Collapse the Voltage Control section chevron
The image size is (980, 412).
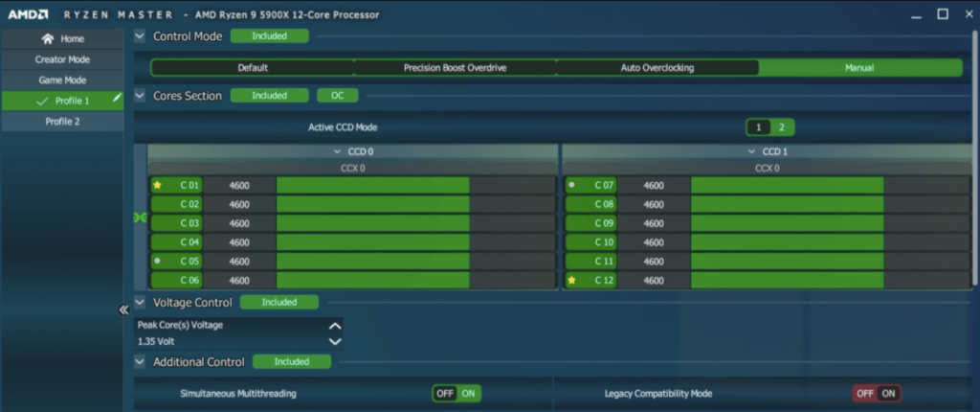[140, 302]
